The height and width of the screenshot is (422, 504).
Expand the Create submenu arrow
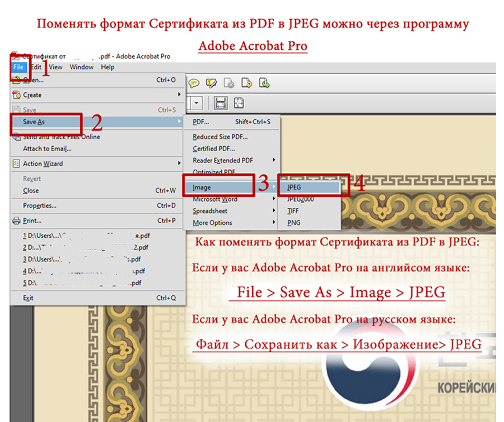tap(179, 95)
